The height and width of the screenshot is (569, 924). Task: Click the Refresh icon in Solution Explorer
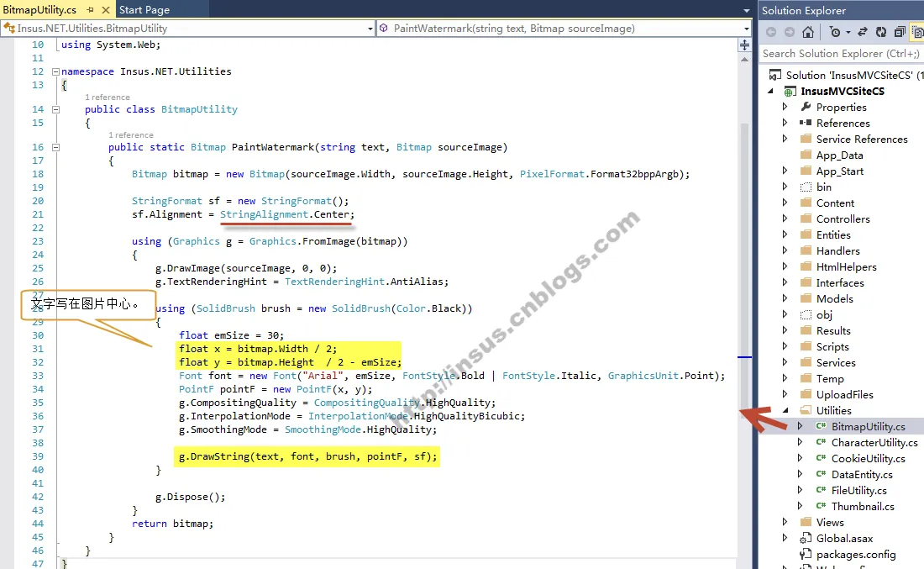[881, 32]
